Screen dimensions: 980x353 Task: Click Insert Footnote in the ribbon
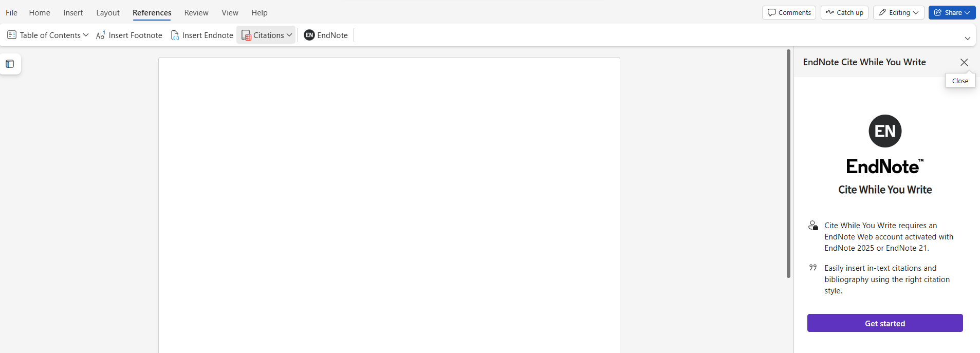click(x=129, y=35)
